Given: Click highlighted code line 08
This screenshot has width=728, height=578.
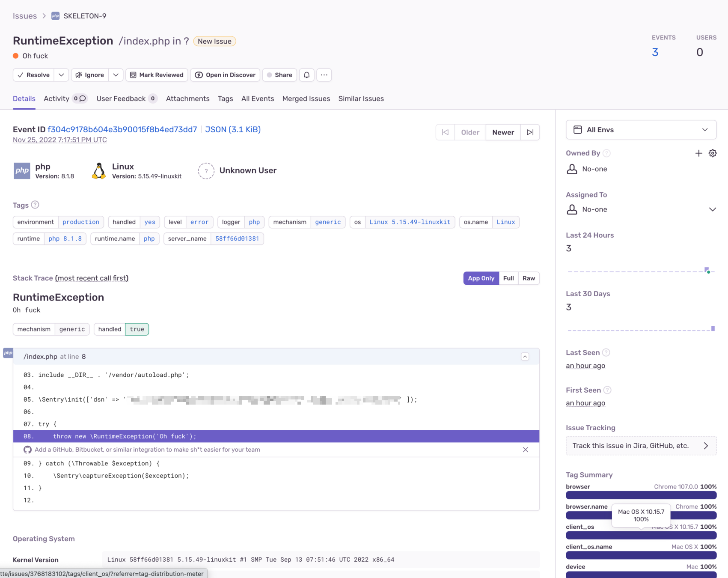Looking at the screenshot, I should 276,436.
